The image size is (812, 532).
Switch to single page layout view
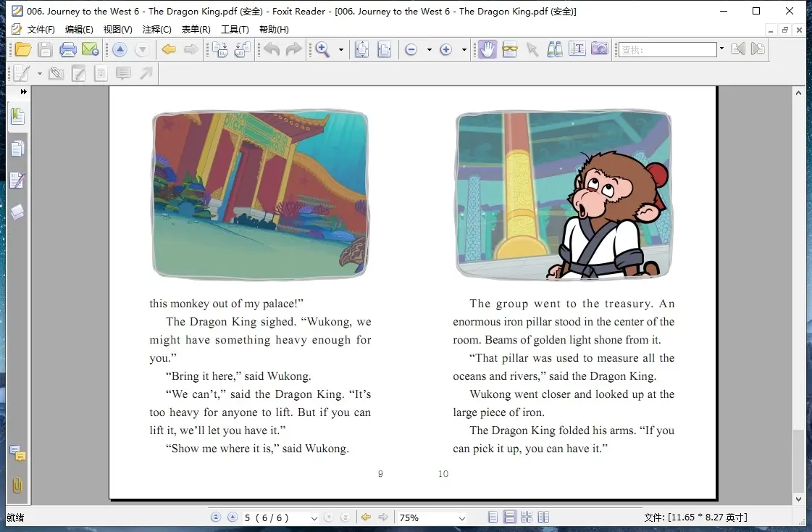[493, 518]
